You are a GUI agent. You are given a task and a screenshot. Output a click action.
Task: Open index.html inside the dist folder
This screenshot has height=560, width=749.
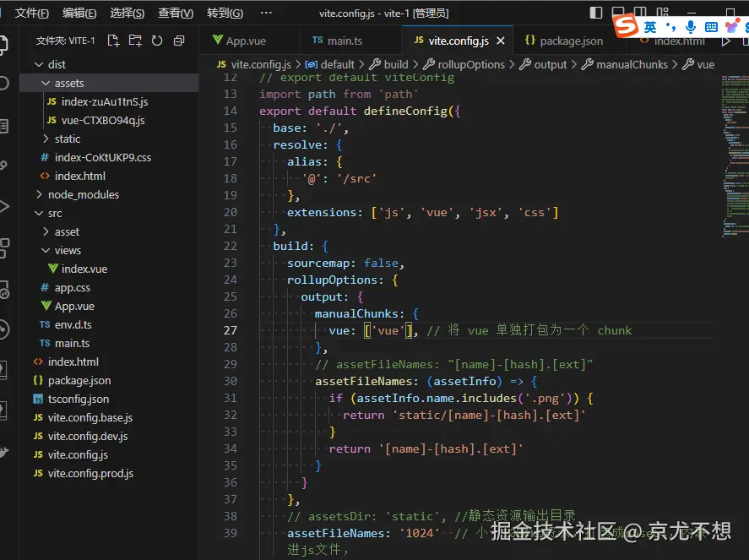(109, 177)
